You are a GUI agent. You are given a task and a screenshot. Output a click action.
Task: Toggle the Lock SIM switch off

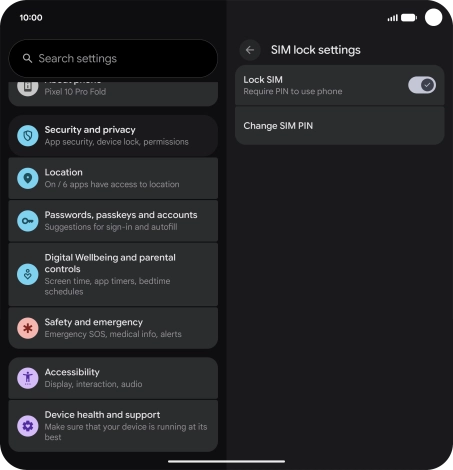click(x=422, y=85)
